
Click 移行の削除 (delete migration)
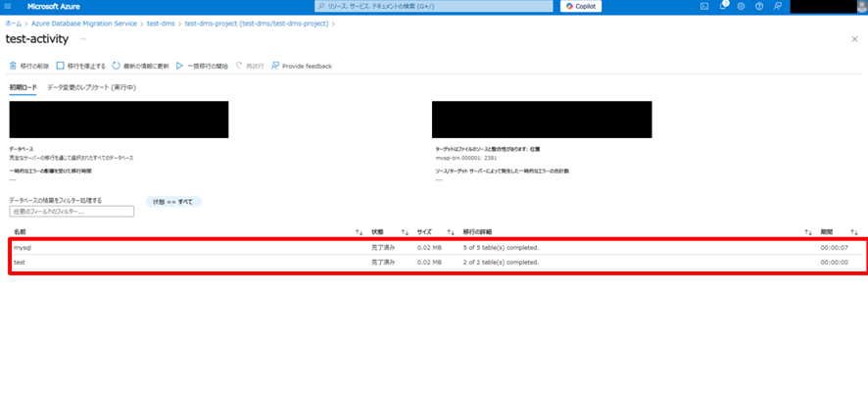click(29, 66)
